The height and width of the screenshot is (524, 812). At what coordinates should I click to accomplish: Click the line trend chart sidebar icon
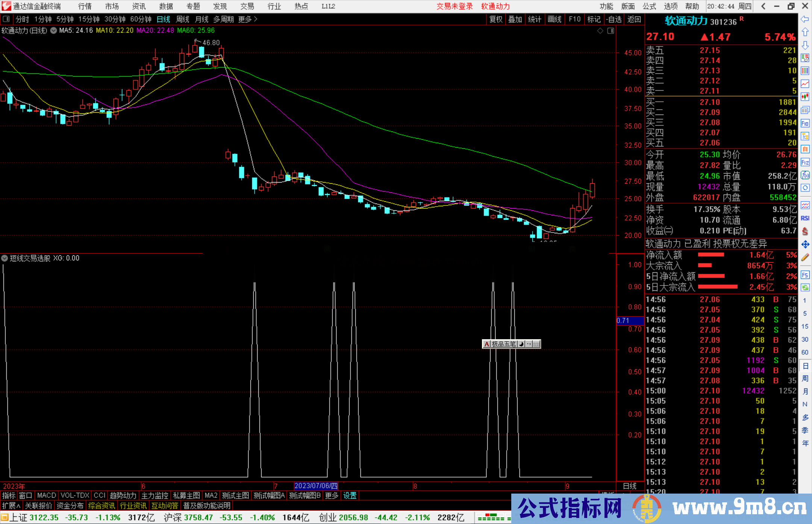[x=805, y=84]
